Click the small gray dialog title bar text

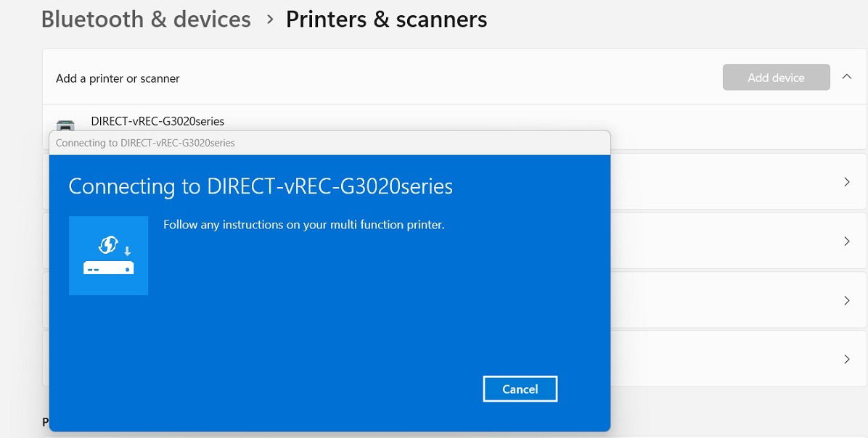coord(145,143)
